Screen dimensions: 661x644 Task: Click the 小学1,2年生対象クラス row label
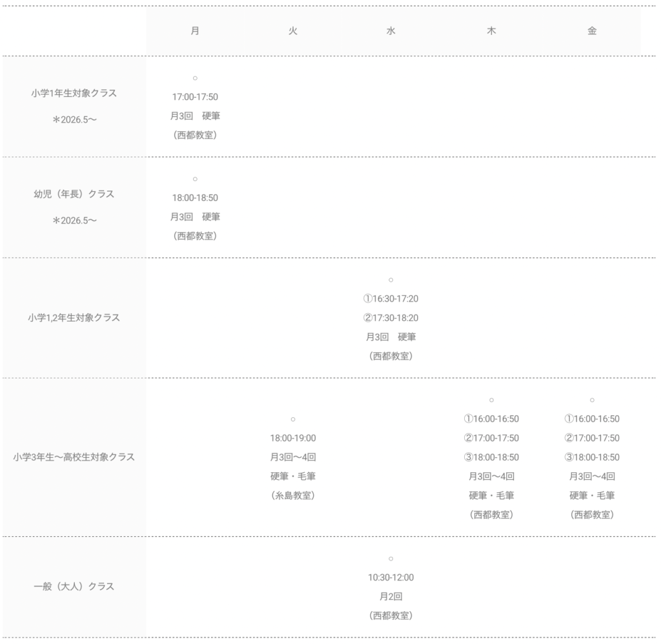(74, 318)
